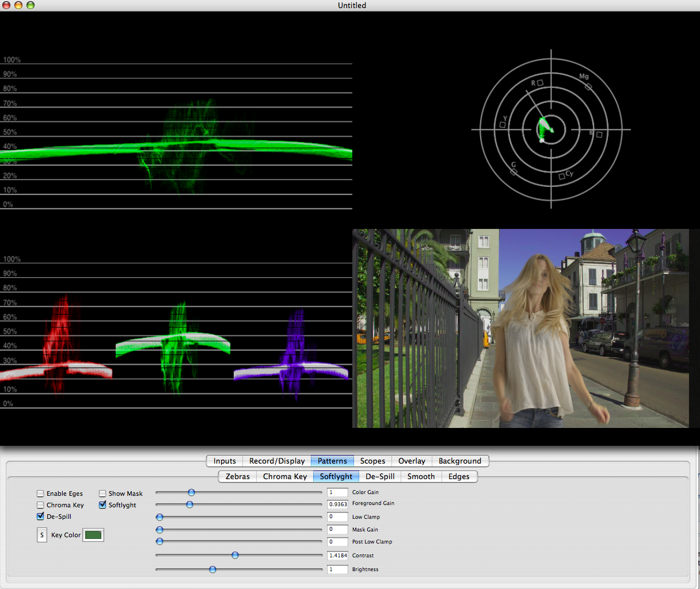Viewport: 700px width, 589px height.
Task: Click the Post Low Clamp slider handle
Action: coord(159,541)
